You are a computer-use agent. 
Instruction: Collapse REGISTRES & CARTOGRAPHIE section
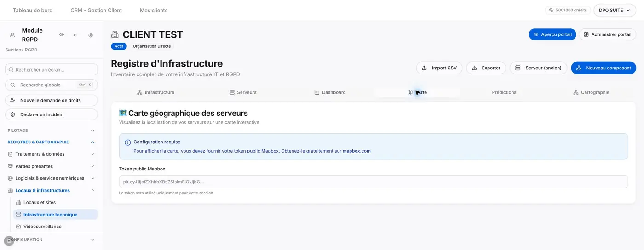tap(52, 142)
